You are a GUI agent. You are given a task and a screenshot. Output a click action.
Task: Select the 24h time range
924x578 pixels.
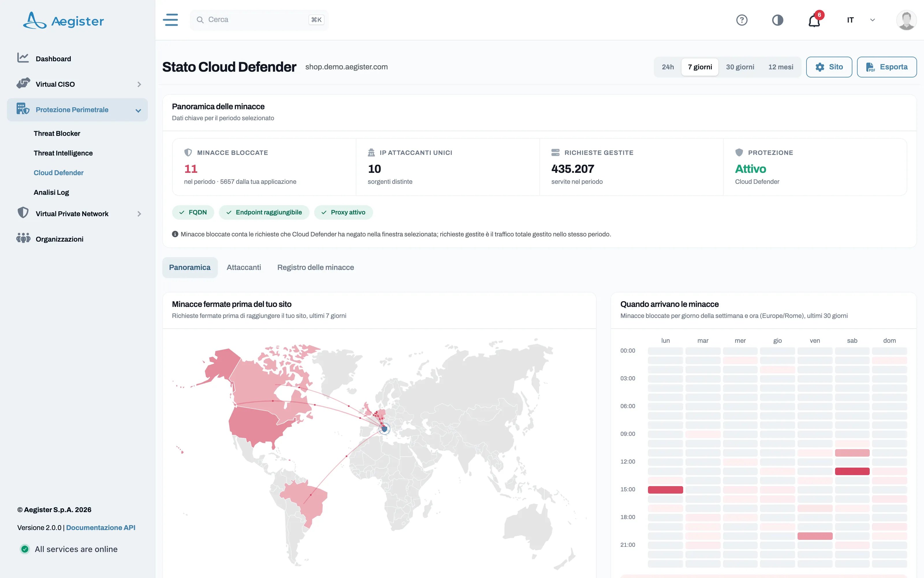pos(668,67)
